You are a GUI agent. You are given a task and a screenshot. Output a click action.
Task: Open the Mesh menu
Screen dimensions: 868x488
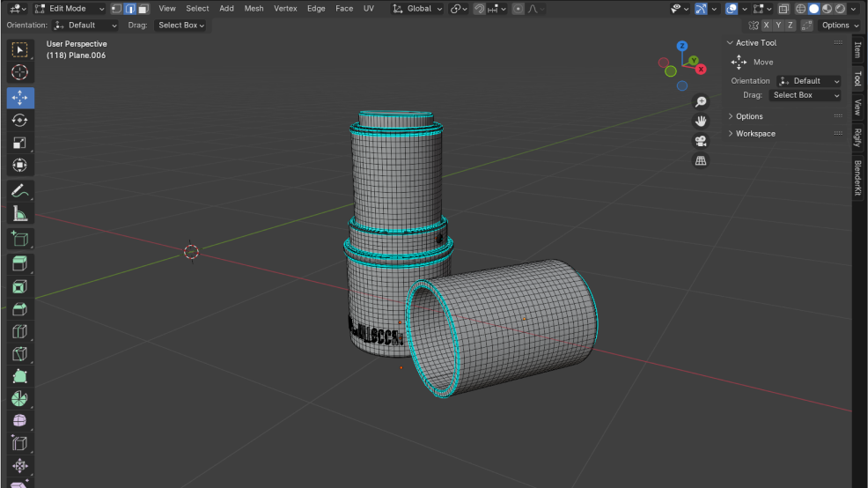tap(254, 9)
